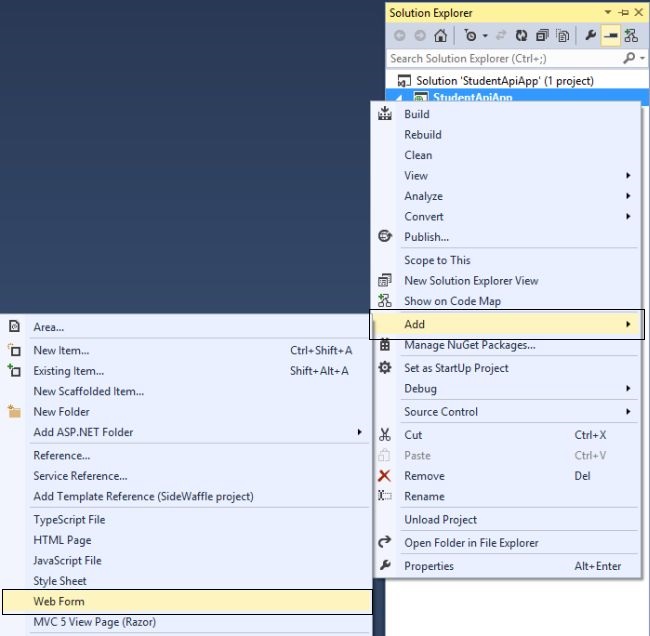Toggle the Show All Files icon

[563, 36]
